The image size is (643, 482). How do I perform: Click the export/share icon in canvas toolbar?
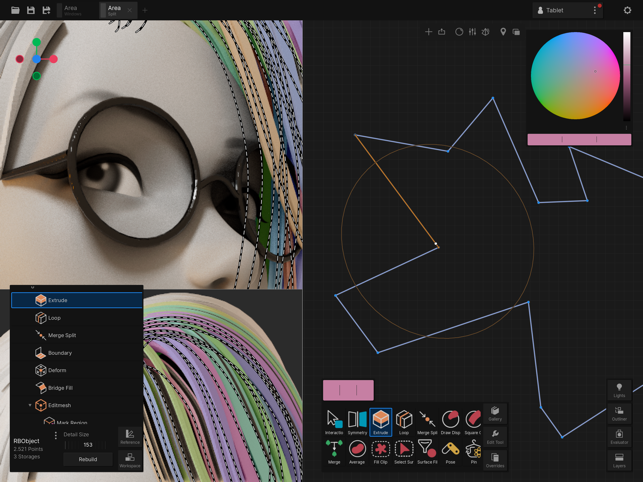[442, 32]
